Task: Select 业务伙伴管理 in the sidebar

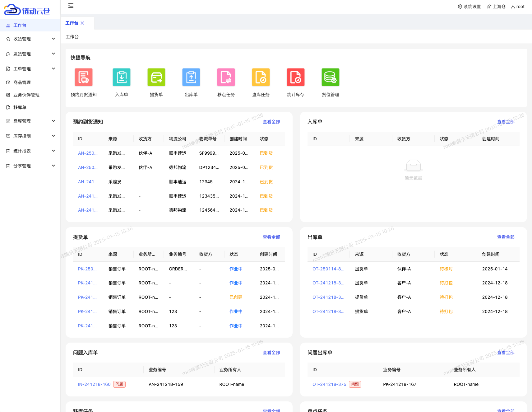Action: click(x=26, y=95)
